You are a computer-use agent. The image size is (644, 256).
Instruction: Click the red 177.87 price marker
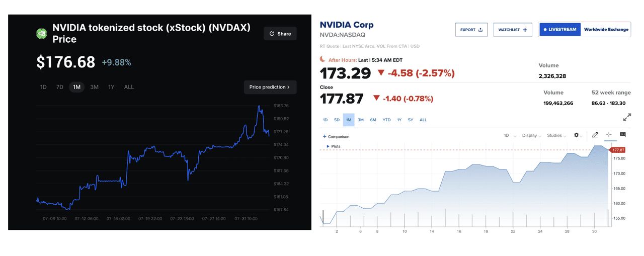(x=617, y=150)
